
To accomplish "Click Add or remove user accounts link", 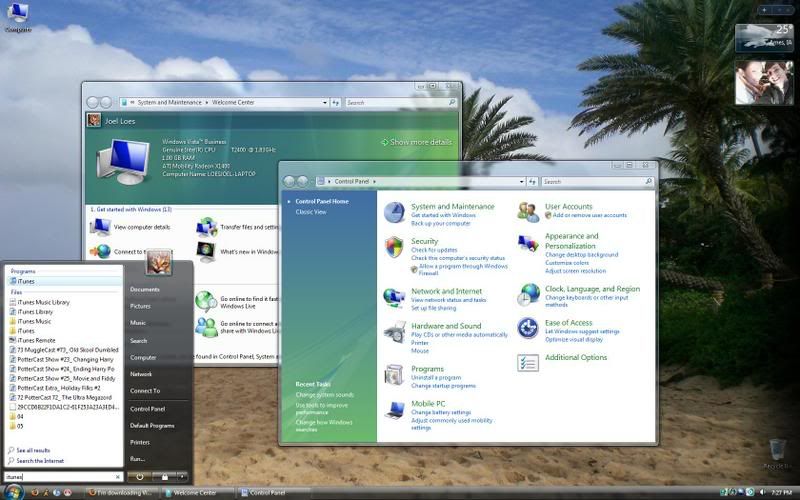I will (590, 215).
